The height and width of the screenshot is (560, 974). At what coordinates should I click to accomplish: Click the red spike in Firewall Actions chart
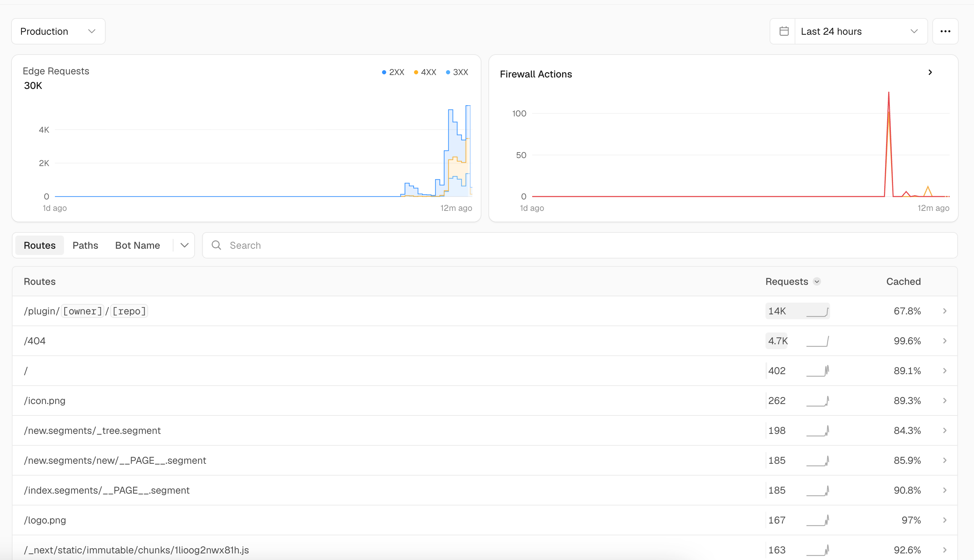(888, 144)
